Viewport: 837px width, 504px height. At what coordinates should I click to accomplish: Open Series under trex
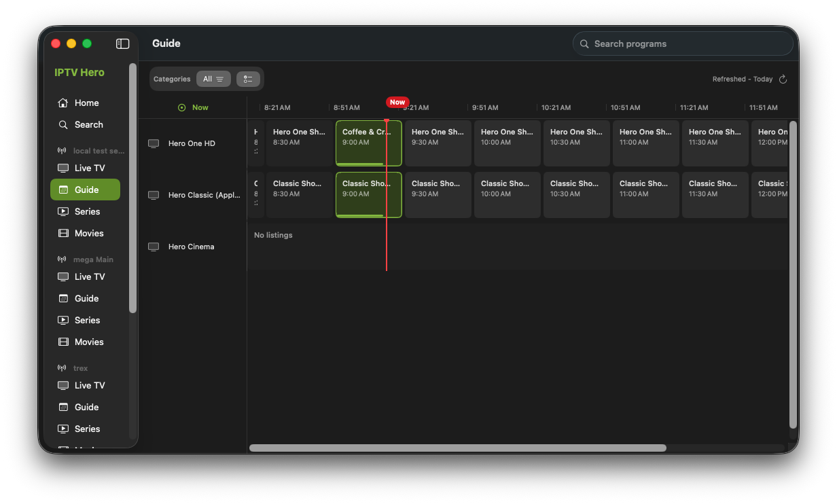85,429
